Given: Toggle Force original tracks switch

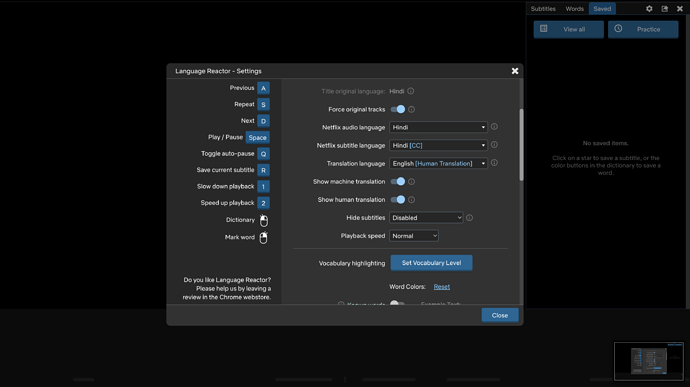Looking at the screenshot, I should 398,109.
